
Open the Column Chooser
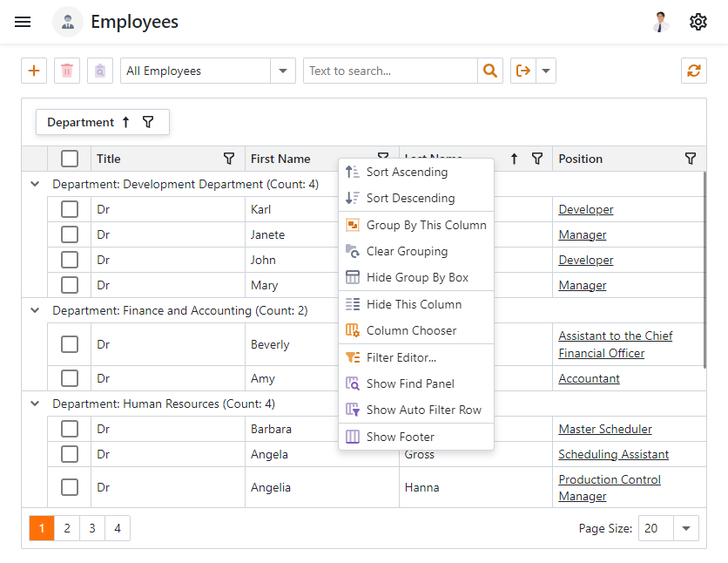(x=416, y=330)
